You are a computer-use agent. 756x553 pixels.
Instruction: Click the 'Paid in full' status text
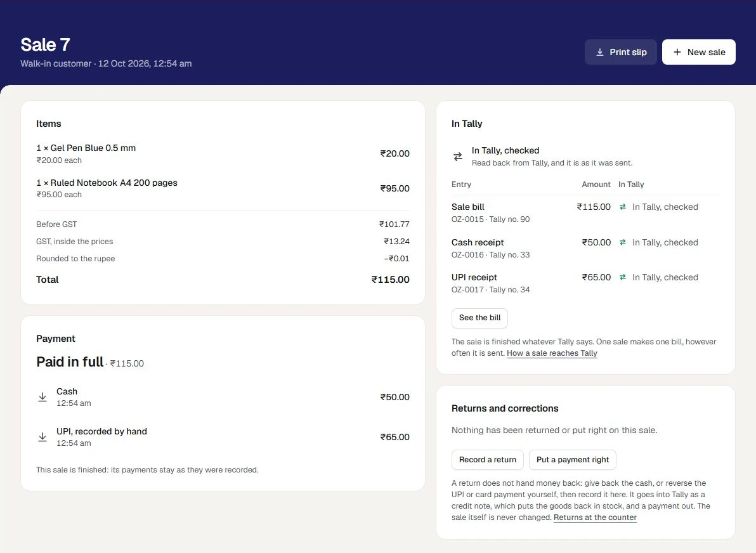pos(70,361)
